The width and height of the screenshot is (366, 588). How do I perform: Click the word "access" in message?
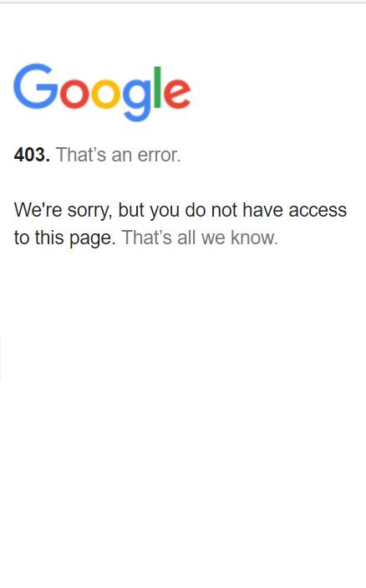pyautogui.click(x=318, y=211)
